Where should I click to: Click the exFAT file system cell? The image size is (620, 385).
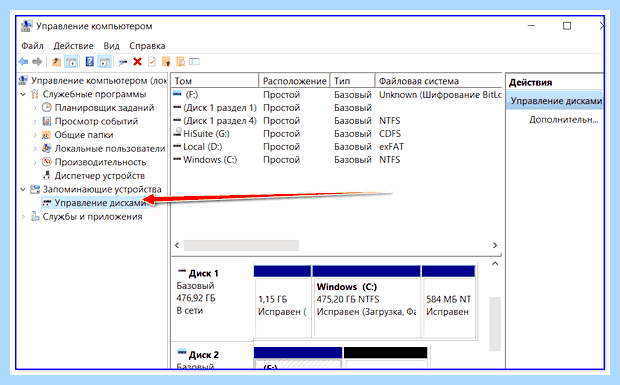[x=391, y=147]
